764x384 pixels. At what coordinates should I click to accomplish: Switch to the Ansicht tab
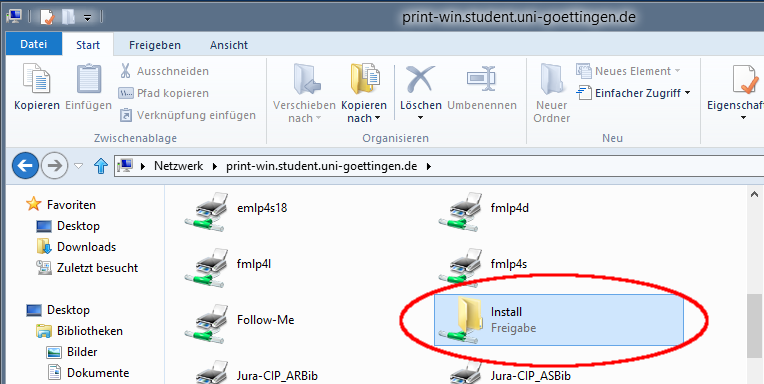coord(229,45)
